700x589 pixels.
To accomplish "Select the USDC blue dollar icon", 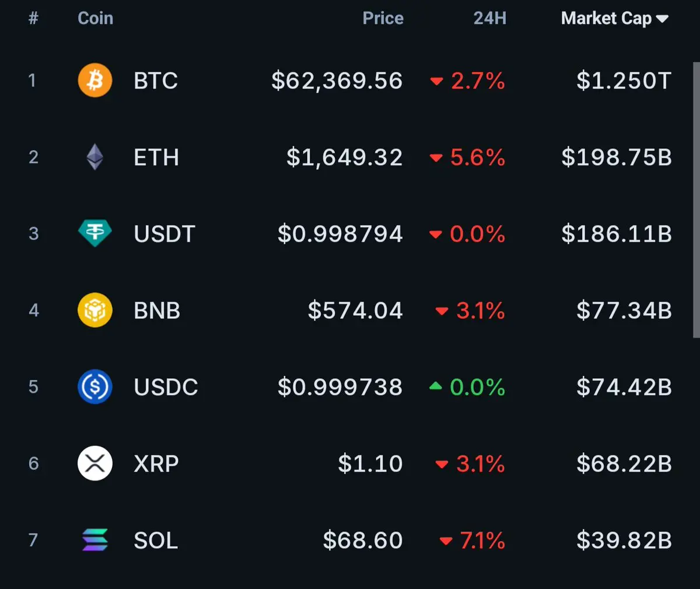I will 95,386.
